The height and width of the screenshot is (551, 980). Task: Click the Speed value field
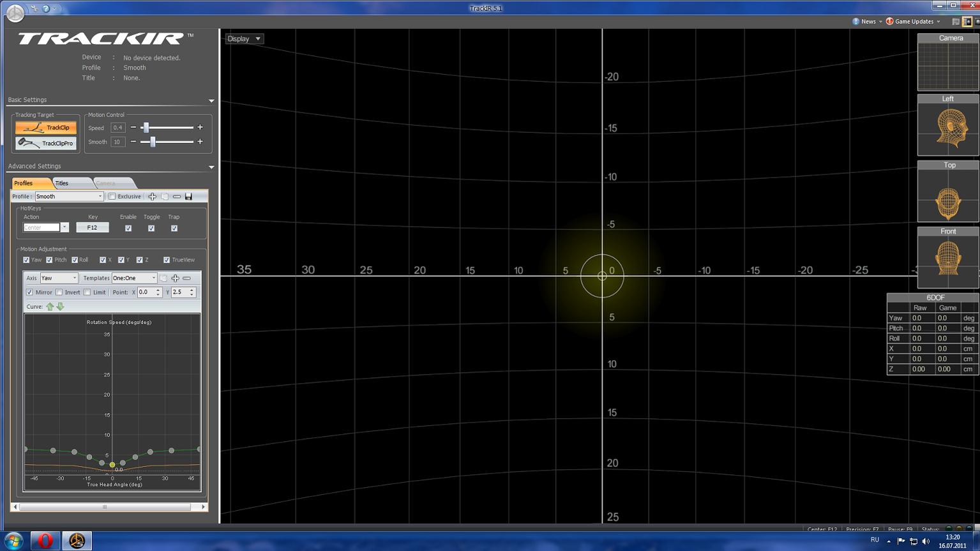pyautogui.click(x=117, y=128)
